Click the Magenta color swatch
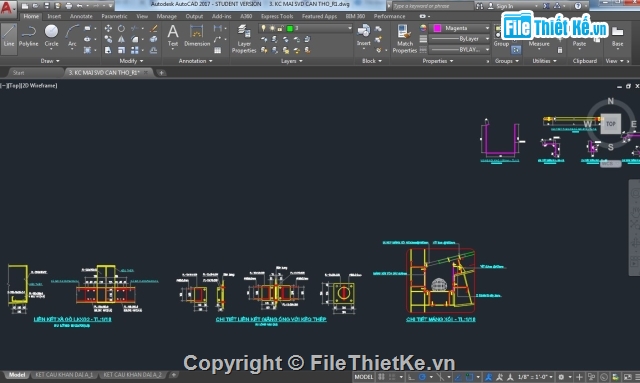The height and width of the screenshot is (383, 640). pyautogui.click(x=437, y=28)
